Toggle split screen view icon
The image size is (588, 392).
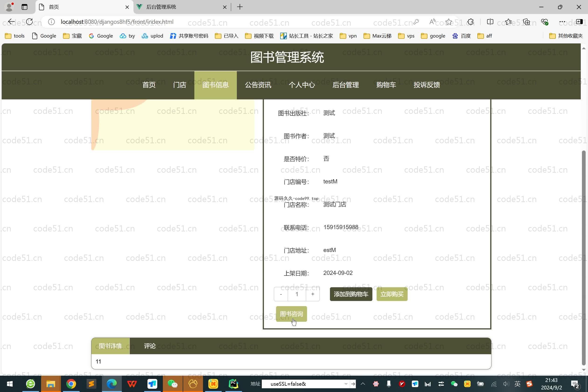pyautogui.click(x=490, y=22)
